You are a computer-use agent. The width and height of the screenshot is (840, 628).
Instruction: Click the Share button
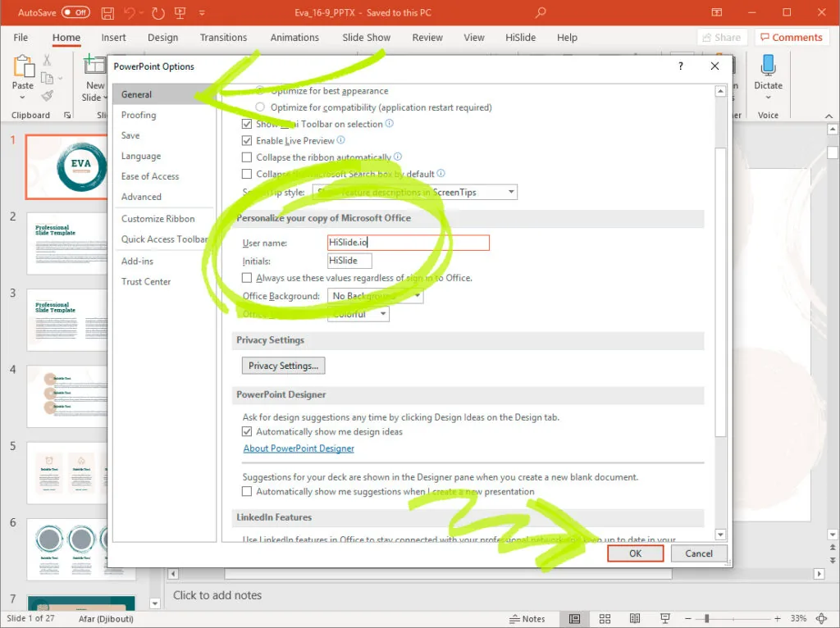[x=722, y=38]
